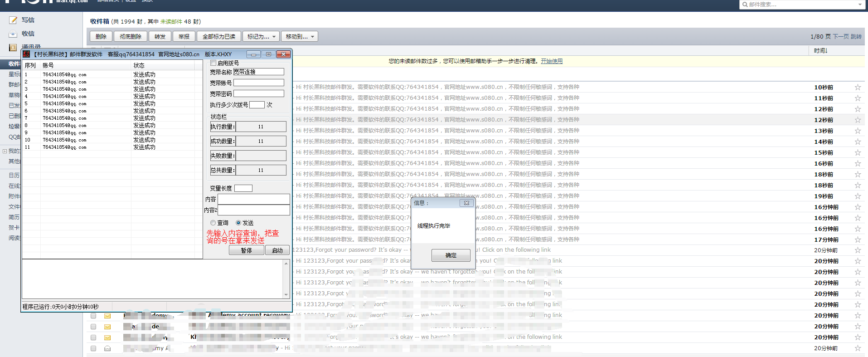Star the email received 17分钟前
The image size is (868, 357).
(858, 240)
